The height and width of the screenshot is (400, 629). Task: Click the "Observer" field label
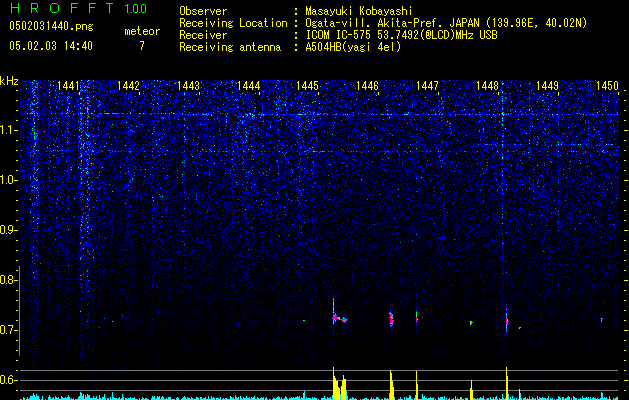[203, 11]
